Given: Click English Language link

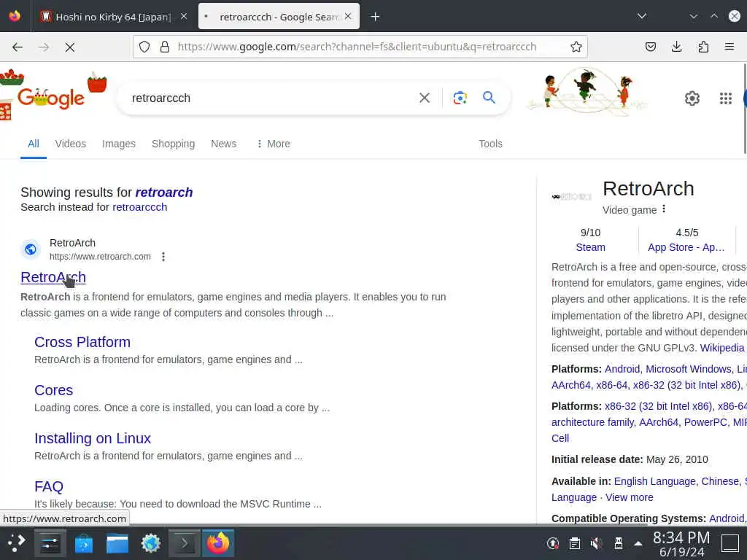Looking at the screenshot, I should pyautogui.click(x=654, y=481).
